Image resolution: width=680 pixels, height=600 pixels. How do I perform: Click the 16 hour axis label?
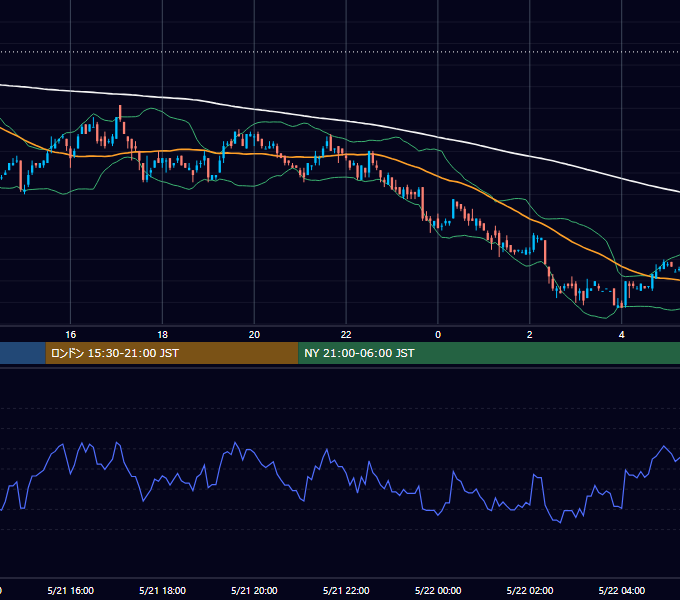70,335
